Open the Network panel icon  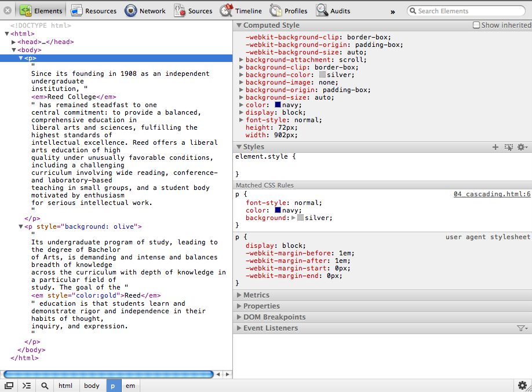(x=131, y=10)
